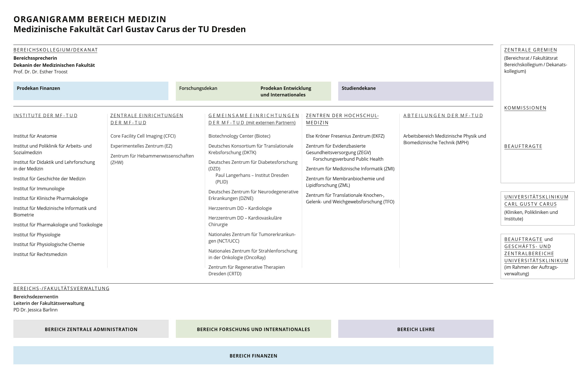Screen dimensions: 588x378
Task: Select Else Kröner Fresenius Zentrum (EKFZ)
Action: 345,136
